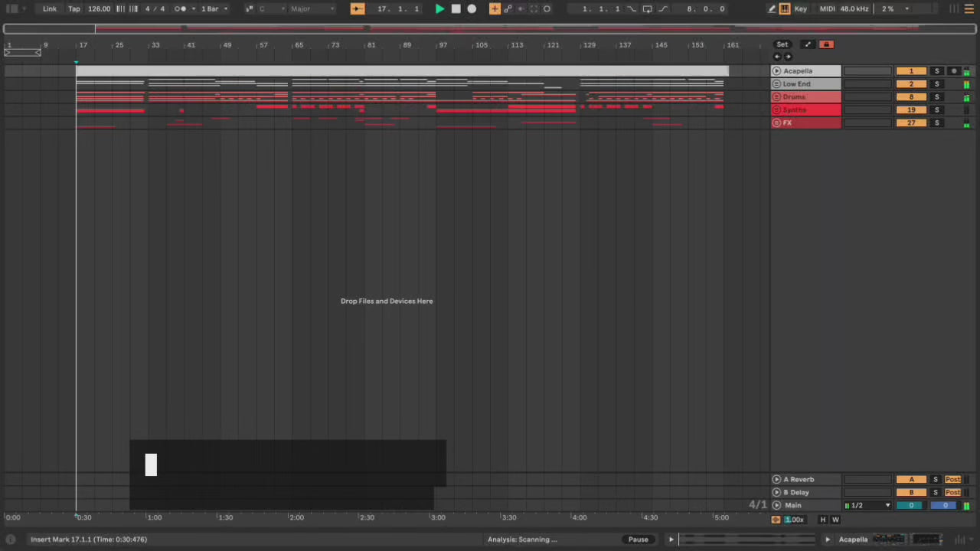Viewport: 980px width, 551px height.
Task: Open the 1 Bar quantization dropdown
Action: [x=214, y=8]
